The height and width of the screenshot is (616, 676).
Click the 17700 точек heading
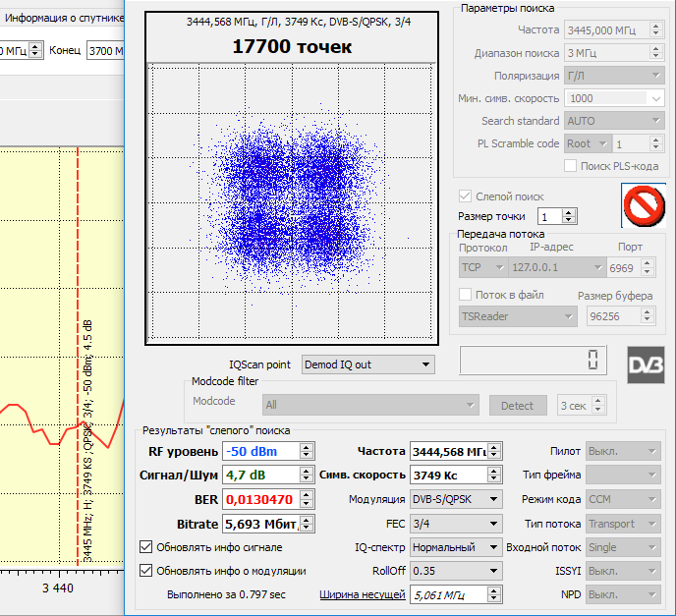point(292,46)
